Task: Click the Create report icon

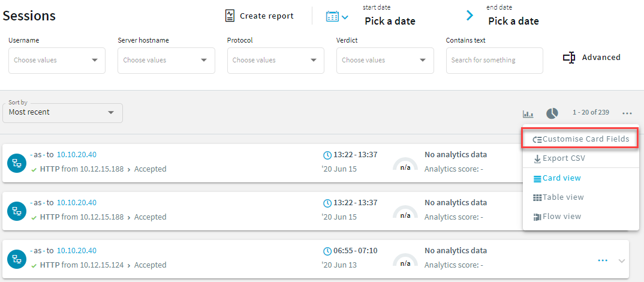Action: (x=230, y=16)
